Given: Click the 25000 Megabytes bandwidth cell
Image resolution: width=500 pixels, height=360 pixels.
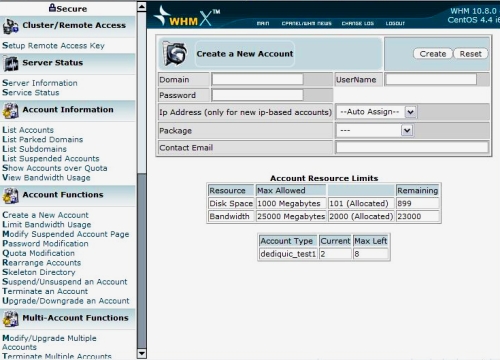Looking at the screenshot, I should tap(291, 216).
